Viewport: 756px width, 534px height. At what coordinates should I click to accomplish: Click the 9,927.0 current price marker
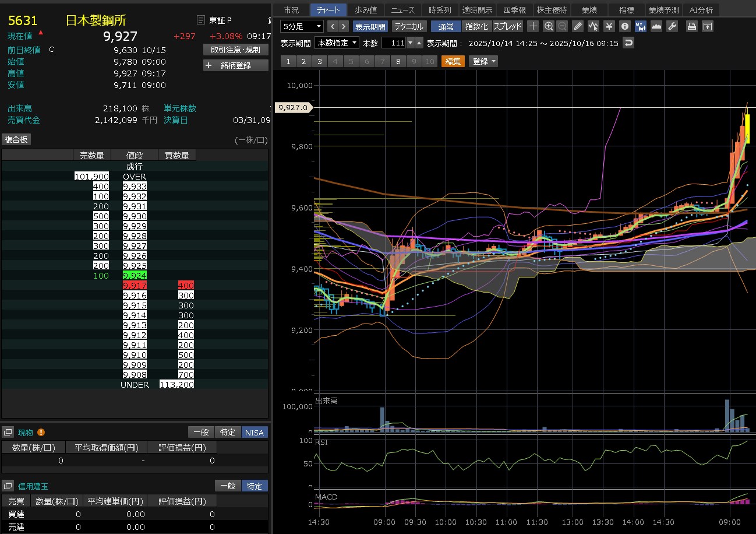click(293, 108)
